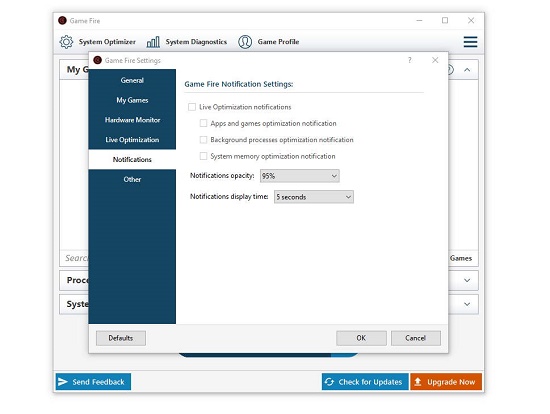Click the System Optimizer label

(x=107, y=42)
